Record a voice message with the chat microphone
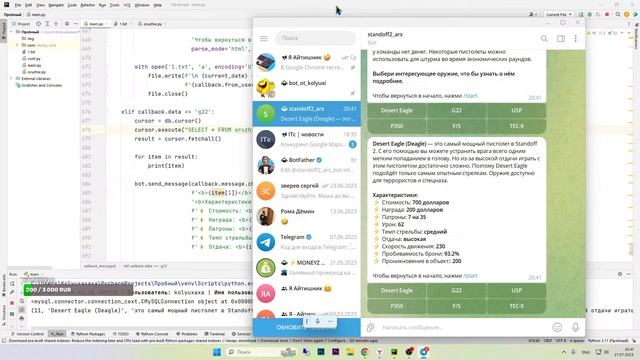Image resolution: width=640 pixels, height=360 pixels. [576, 327]
